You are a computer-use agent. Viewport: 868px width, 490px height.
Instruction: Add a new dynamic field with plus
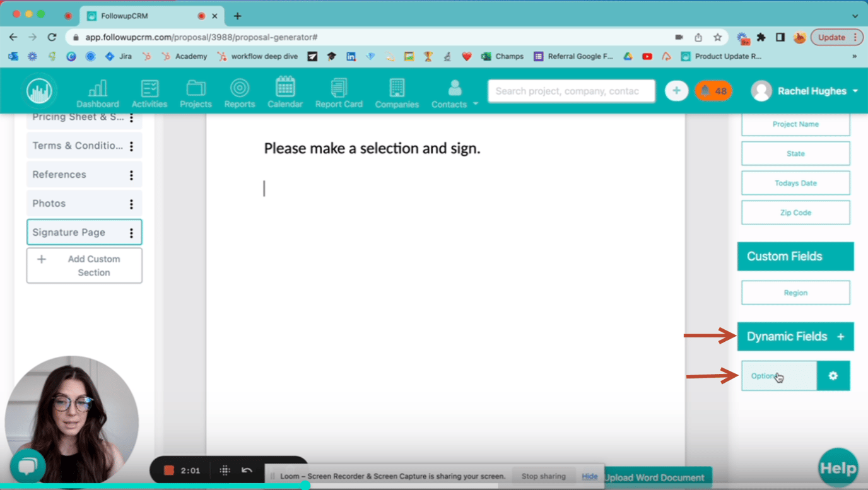[x=840, y=337]
